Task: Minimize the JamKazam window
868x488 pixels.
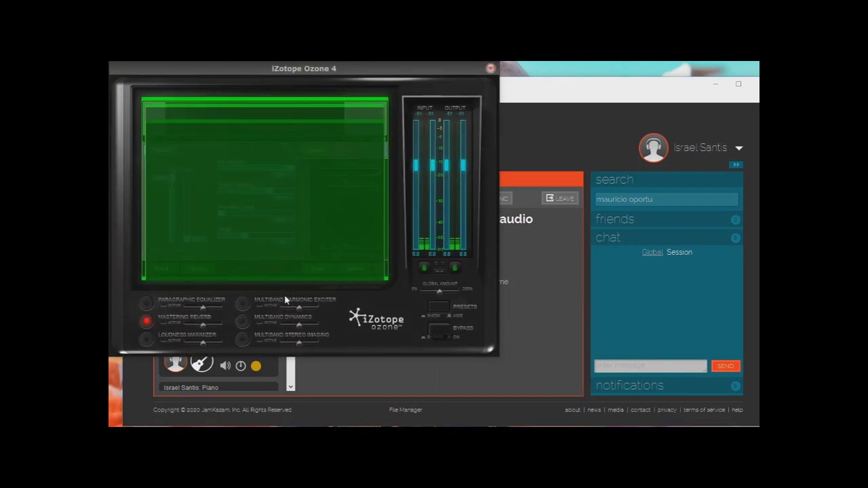Action: [715, 84]
